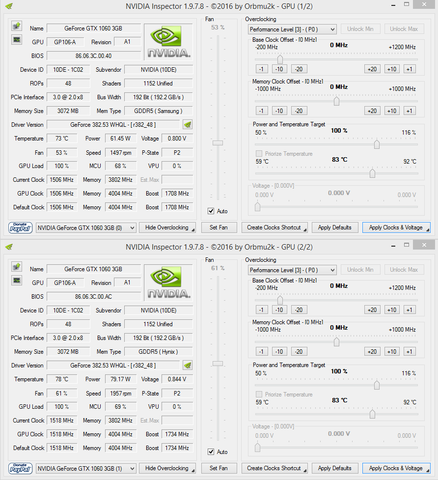Viewport: 438px width, 480px height.
Task: Open sensor monitoring icon next to top GPU field
Action: coord(16,40)
